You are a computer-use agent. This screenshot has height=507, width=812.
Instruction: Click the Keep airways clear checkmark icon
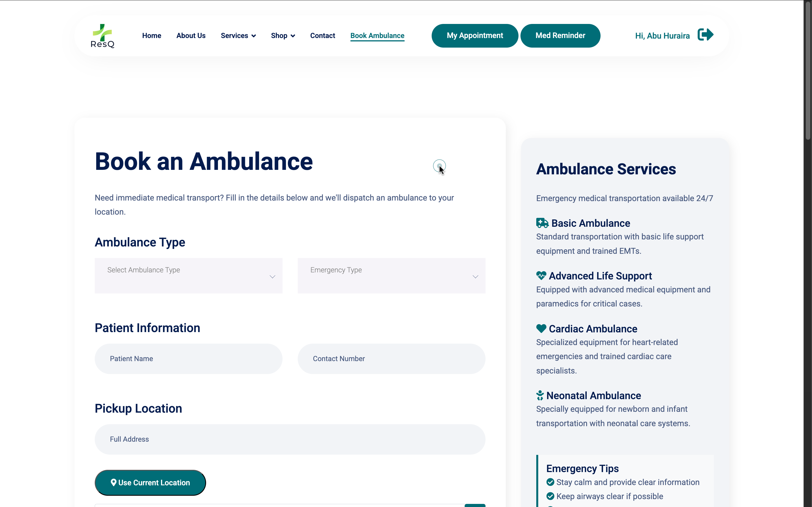550,496
